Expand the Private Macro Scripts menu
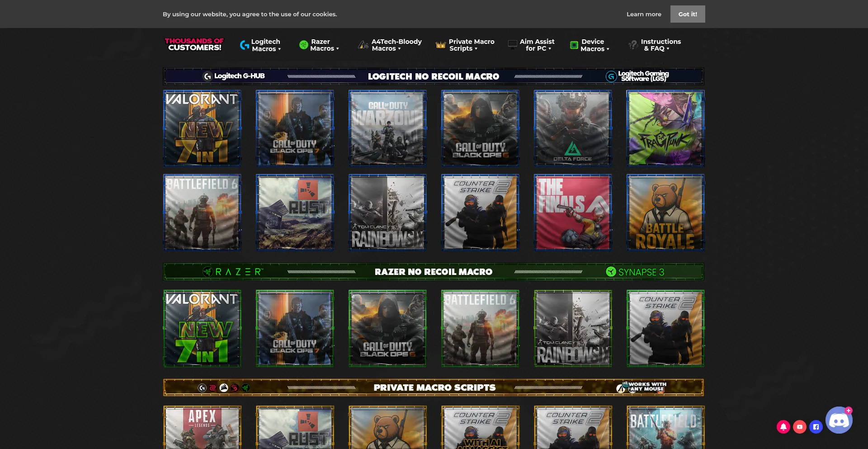This screenshot has height=449, width=868. [x=465, y=45]
